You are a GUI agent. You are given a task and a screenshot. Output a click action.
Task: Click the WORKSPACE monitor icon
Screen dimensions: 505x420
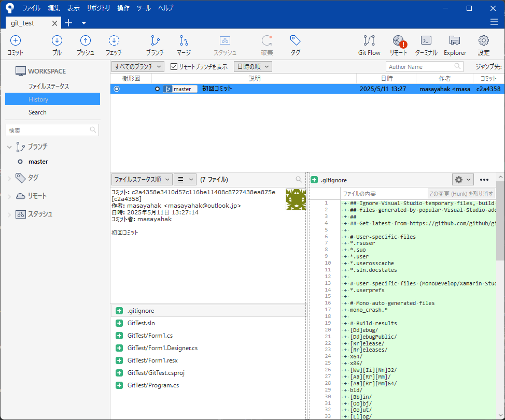tap(21, 71)
